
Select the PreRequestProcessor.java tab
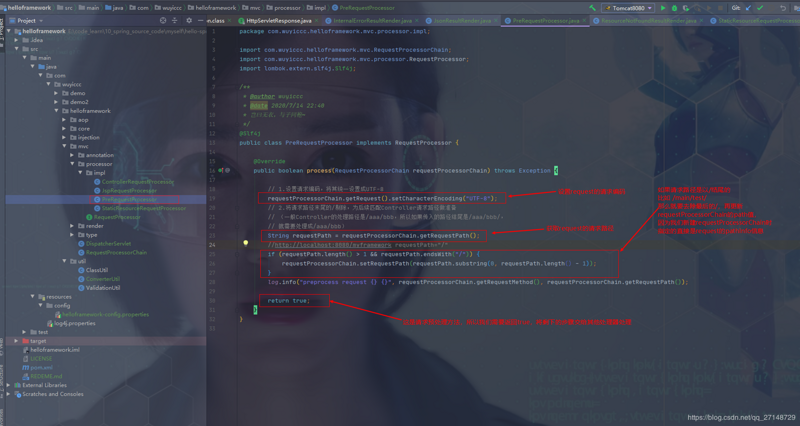click(x=545, y=20)
